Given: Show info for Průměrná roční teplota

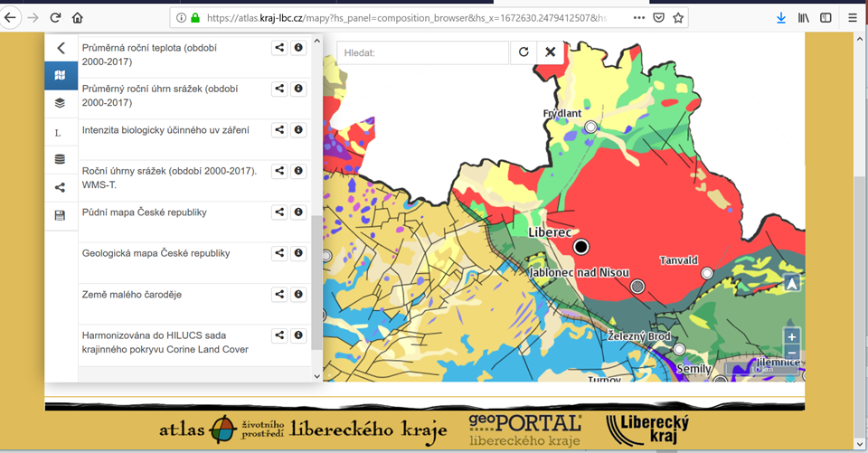Looking at the screenshot, I should point(298,48).
